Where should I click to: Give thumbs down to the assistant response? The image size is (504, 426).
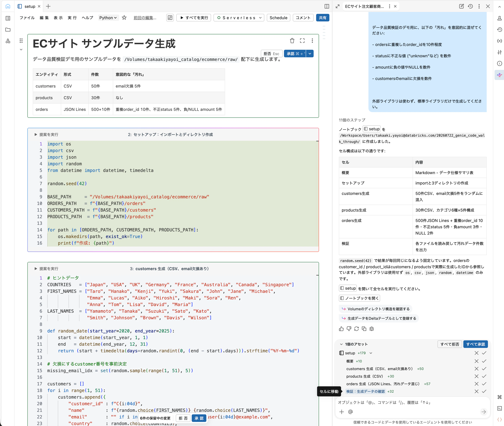pos(349,329)
